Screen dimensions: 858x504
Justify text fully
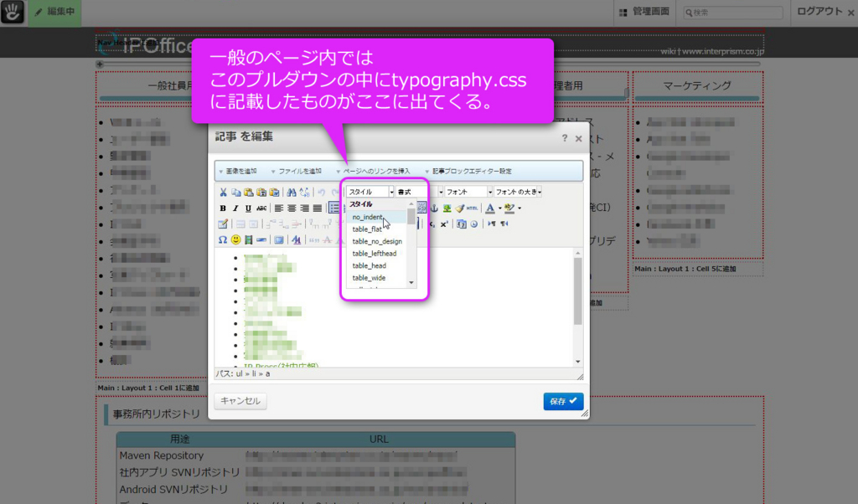(318, 208)
